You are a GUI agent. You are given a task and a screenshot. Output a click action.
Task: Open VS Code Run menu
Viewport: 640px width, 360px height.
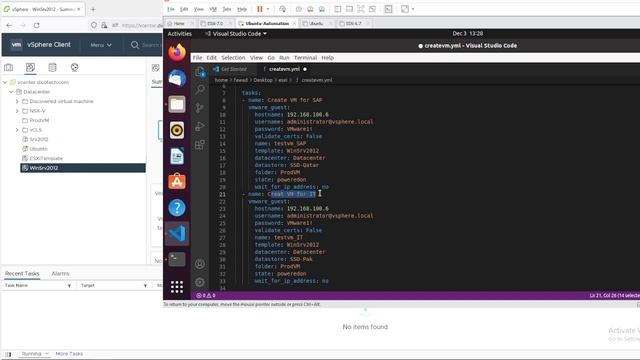(284, 58)
